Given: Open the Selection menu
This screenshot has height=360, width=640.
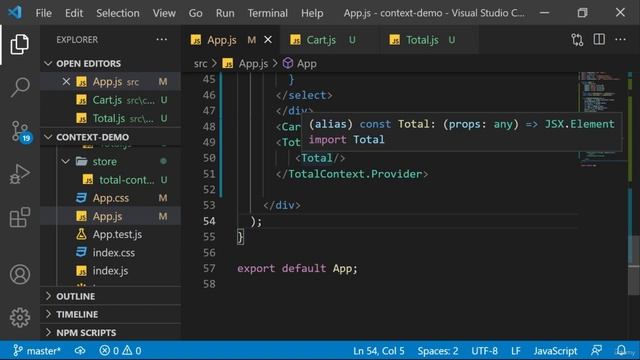Looking at the screenshot, I should pos(118,13).
